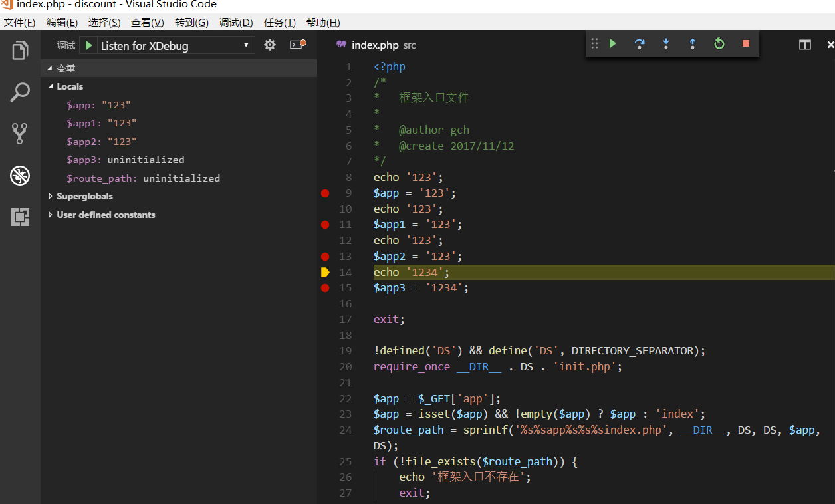The width and height of the screenshot is (835, 504).
Task: Open the 帮助(H) menu
Action: click(323, 22)
